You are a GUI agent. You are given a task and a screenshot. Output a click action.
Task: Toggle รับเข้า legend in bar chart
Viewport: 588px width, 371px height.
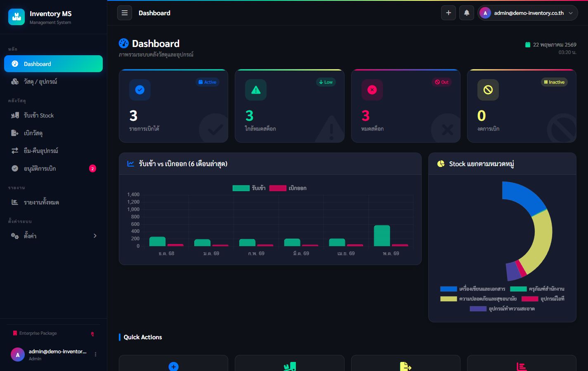click(x=249, y=188)
